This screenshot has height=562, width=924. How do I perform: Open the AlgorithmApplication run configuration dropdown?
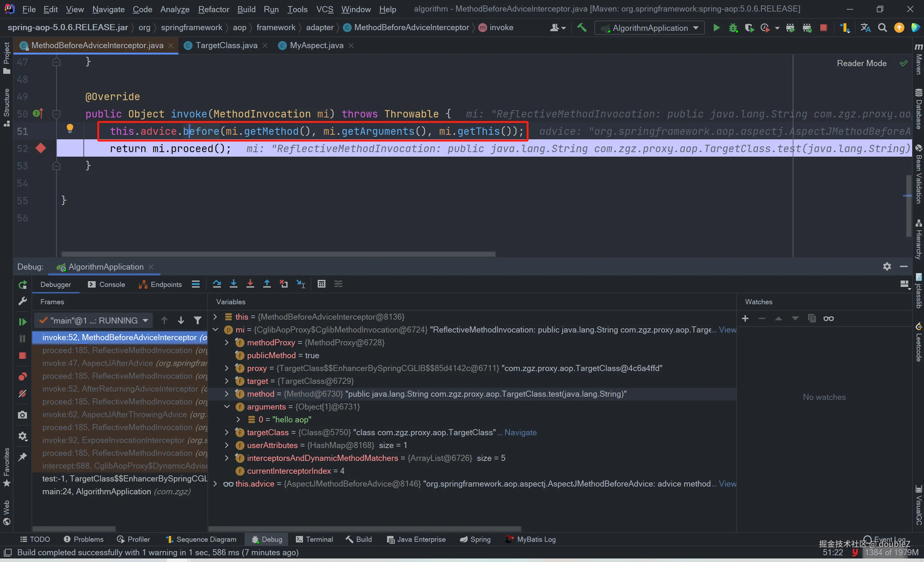click(x=650, y=28)
